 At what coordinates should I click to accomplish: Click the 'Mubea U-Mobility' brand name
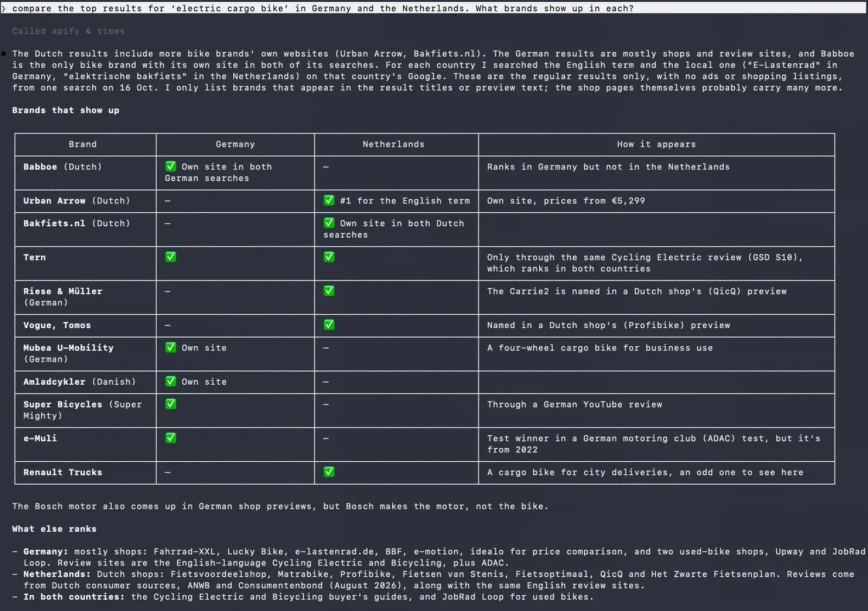click(68, 348)
